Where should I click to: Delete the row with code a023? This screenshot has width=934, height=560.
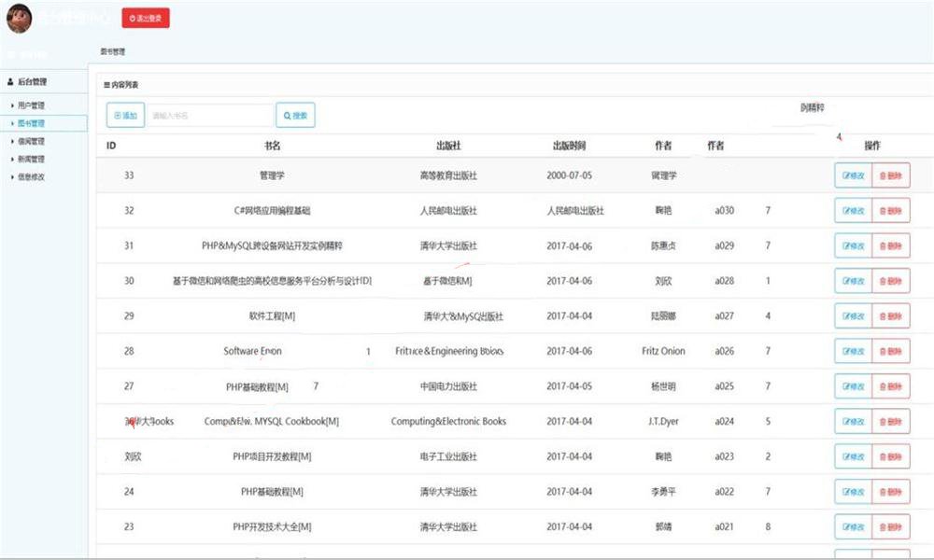coord(890,456)
